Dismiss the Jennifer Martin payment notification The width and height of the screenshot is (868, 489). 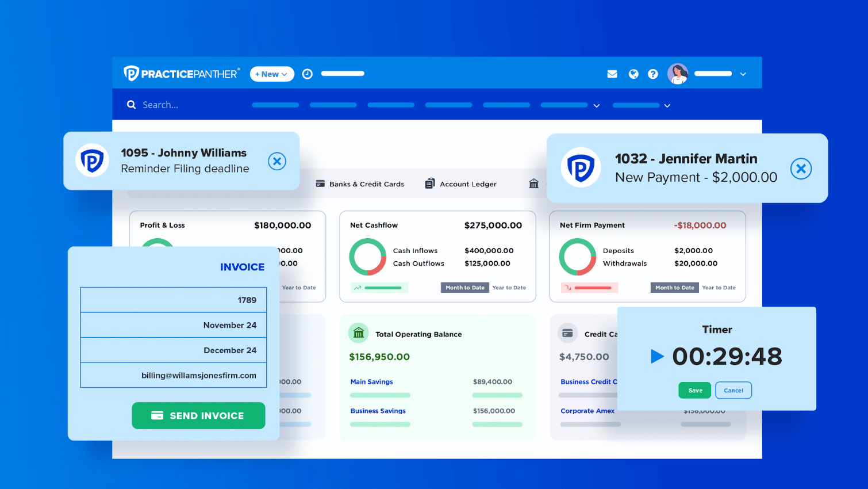point(801,169)
